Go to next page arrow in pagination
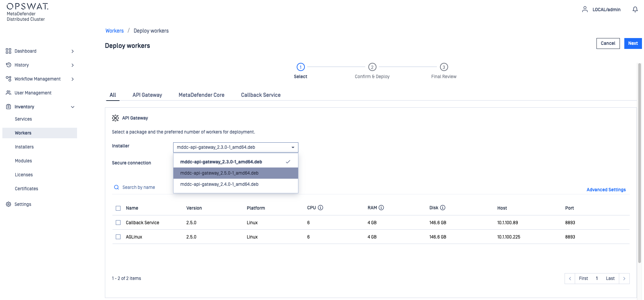644x300 pixels. pos(624,279)
